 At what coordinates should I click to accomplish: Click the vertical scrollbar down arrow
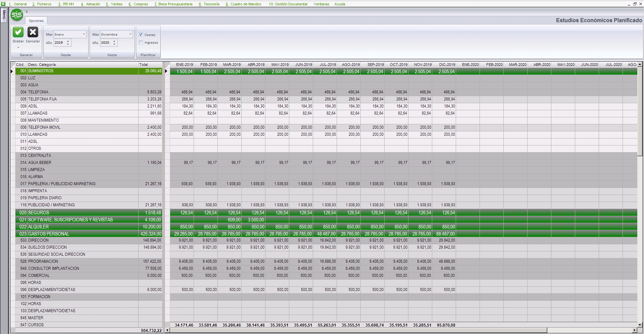[x=640, y=325]
